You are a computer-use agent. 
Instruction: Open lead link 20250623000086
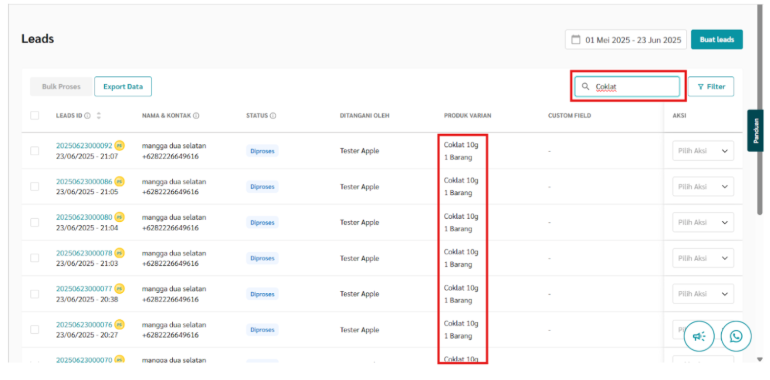tap(84, 181)
